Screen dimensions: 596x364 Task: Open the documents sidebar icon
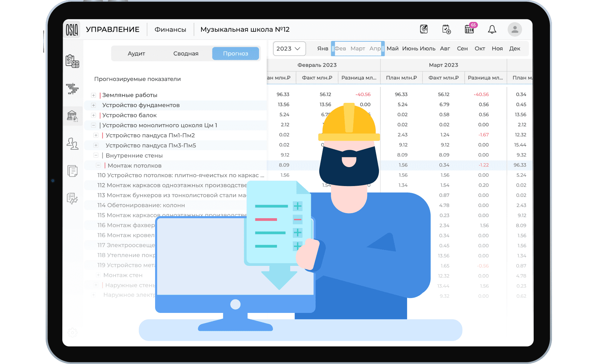click(x=72, y=171)
